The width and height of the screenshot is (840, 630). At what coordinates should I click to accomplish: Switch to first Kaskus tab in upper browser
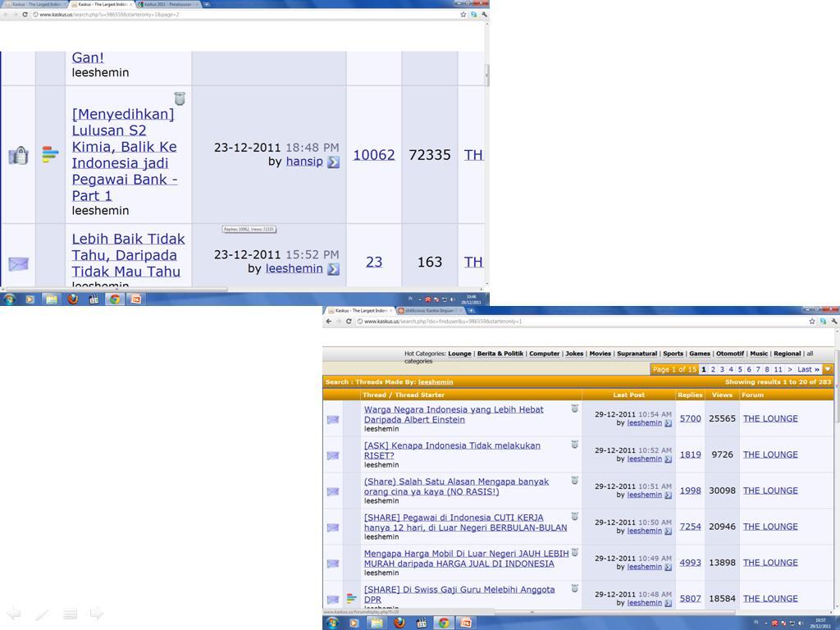click(x=34, y=4)
